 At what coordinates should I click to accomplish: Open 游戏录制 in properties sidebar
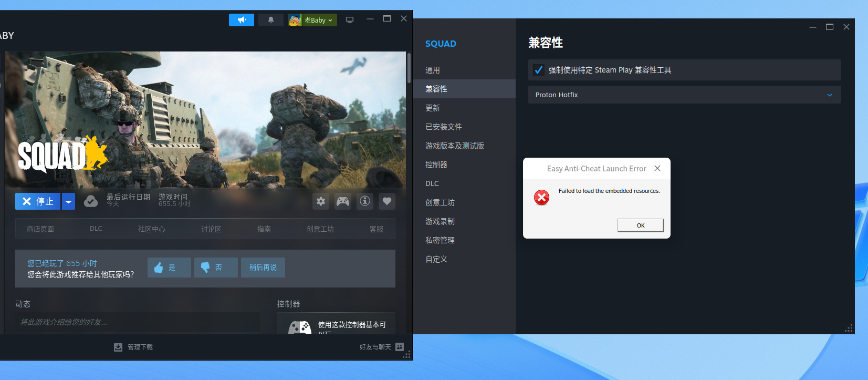coord(464,221)
